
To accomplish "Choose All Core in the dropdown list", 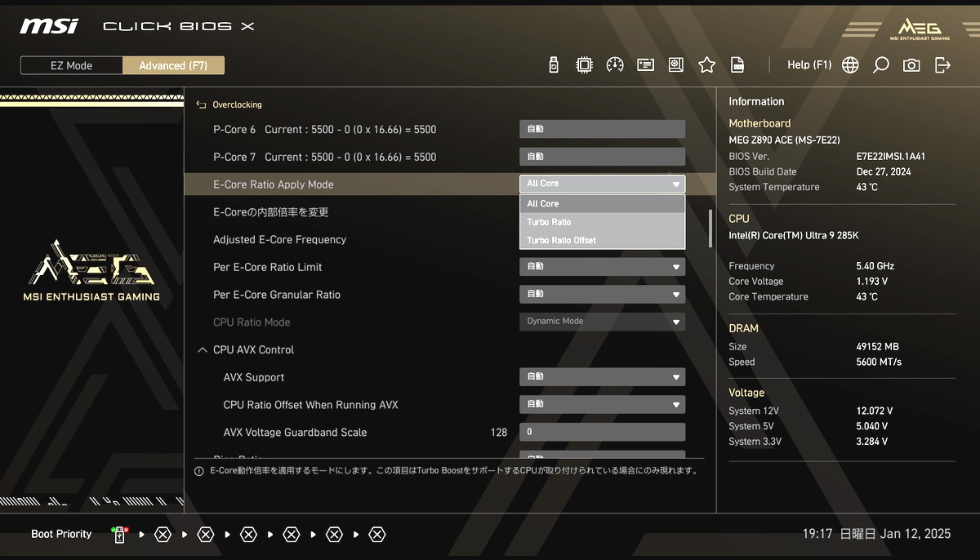I will coord(603,203).
